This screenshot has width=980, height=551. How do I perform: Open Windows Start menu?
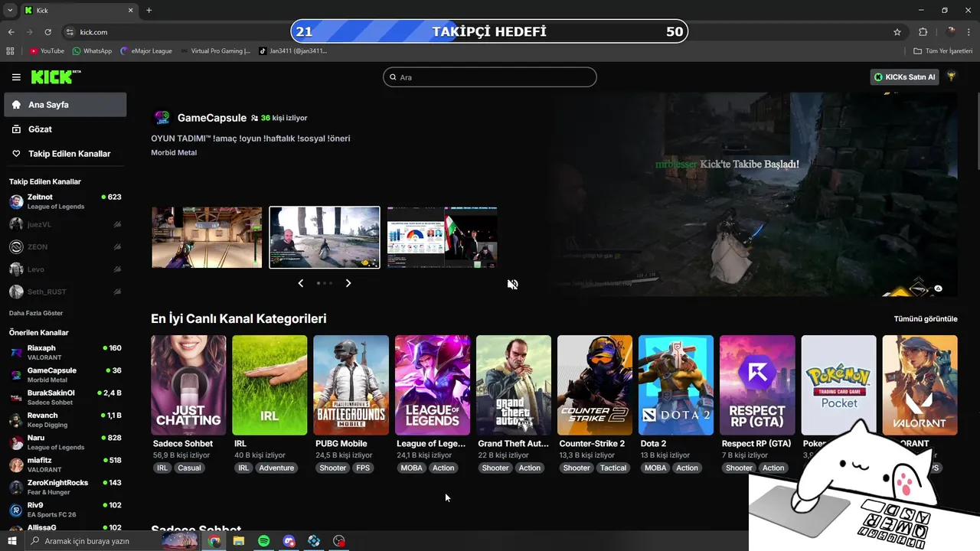(11, 541)
